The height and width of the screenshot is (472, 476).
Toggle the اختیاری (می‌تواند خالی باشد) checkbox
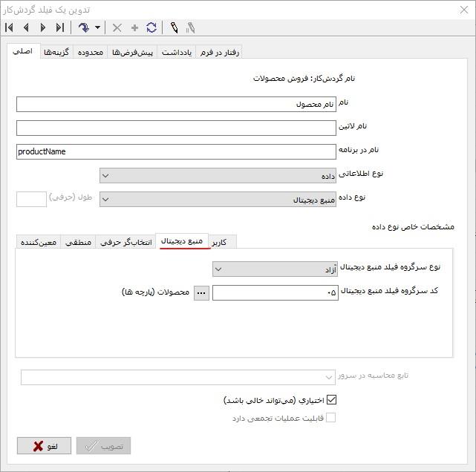tap(331, 400)
